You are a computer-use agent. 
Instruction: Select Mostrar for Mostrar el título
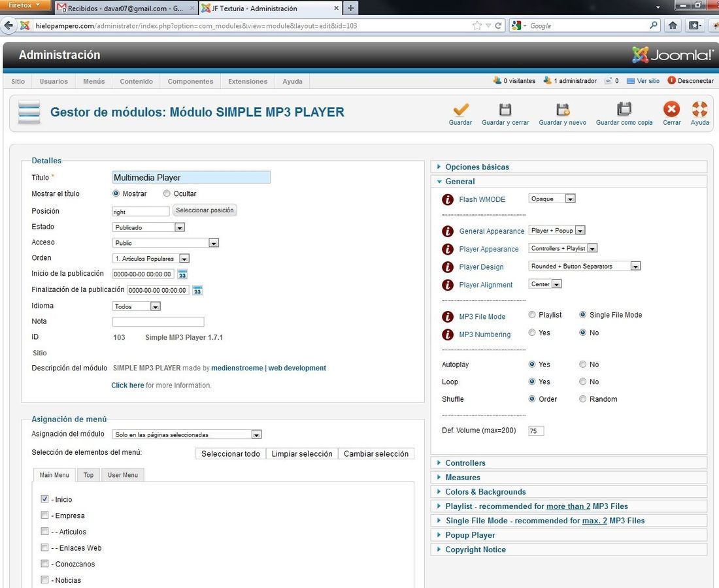tap(116, 193)
